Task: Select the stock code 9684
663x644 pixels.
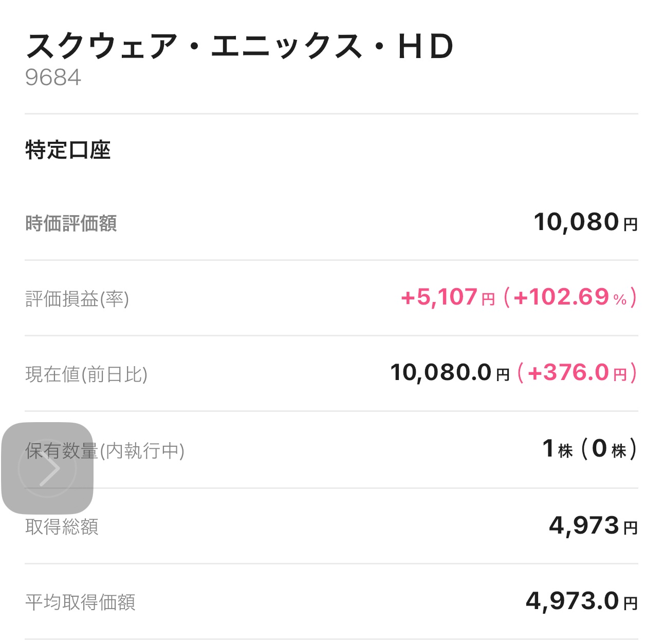Action: pyautogui.click(x=53, y=78)
